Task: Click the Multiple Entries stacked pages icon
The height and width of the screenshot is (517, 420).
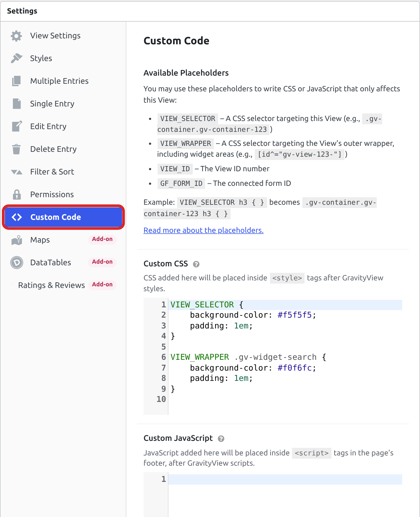Action: 16,81
